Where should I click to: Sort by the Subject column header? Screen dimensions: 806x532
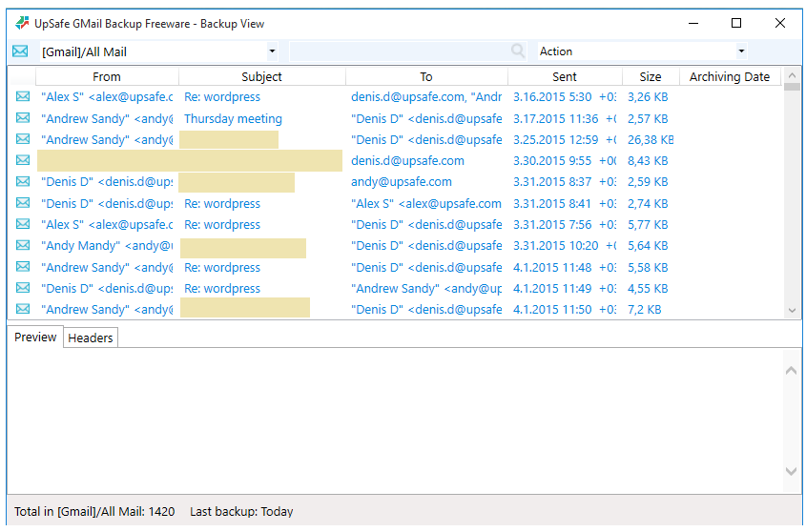pyautogui.click(x=261, y=76)
